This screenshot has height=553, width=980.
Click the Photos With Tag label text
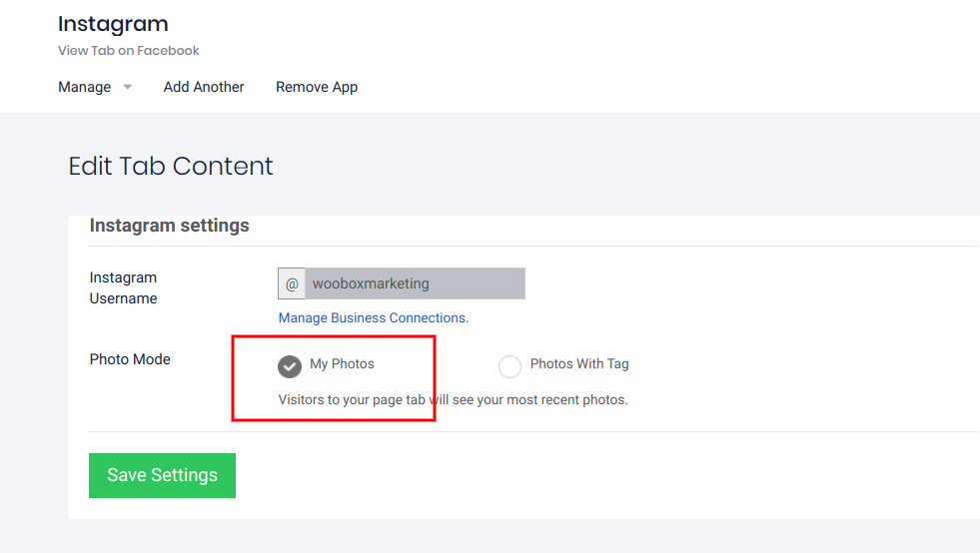point(579,364)
